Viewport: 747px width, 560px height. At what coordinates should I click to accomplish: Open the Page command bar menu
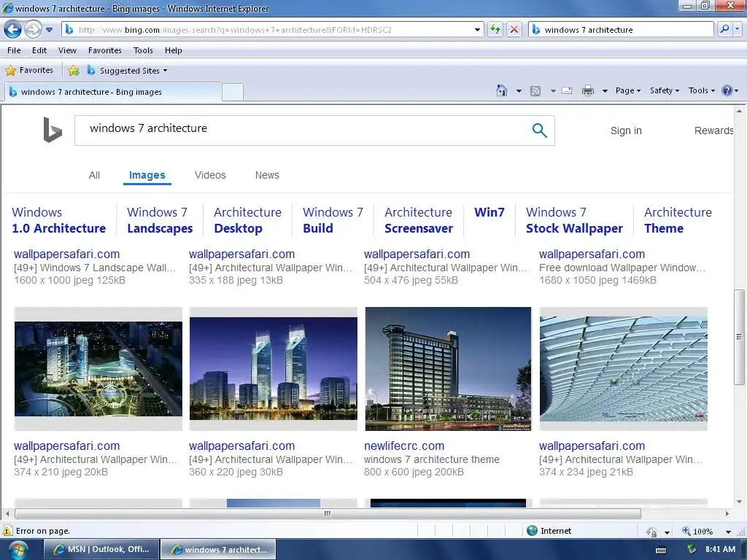pos(627,90)
